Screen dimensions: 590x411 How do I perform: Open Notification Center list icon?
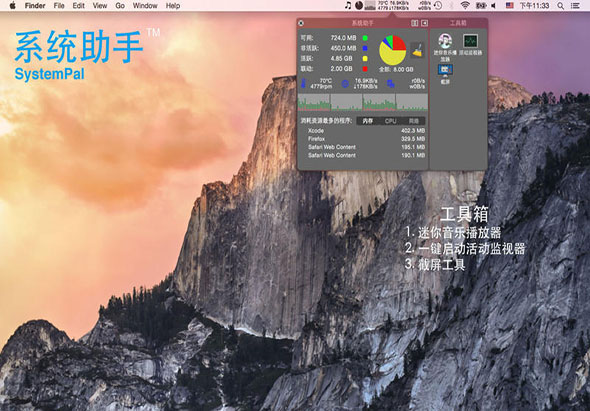[575, 5]
